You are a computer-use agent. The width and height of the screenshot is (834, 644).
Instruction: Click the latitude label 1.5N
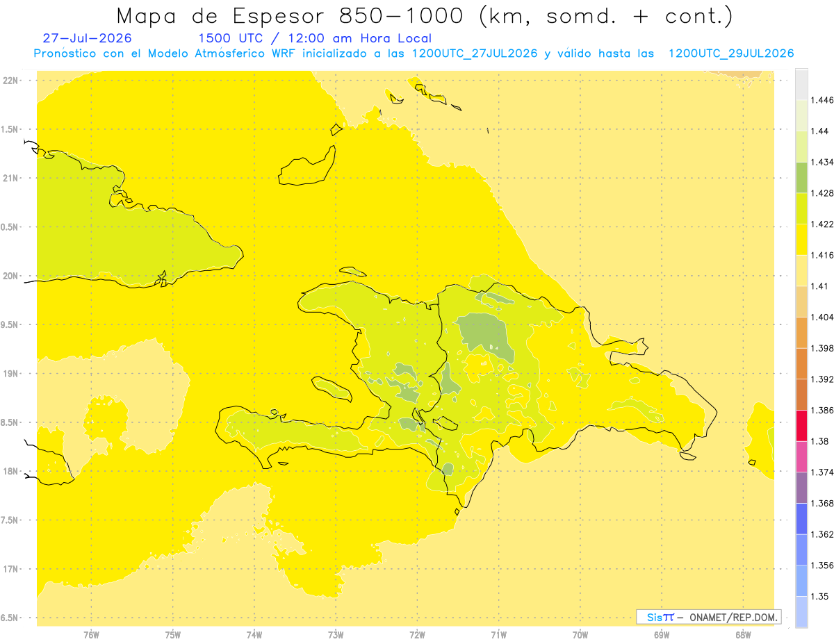(11, 129)
